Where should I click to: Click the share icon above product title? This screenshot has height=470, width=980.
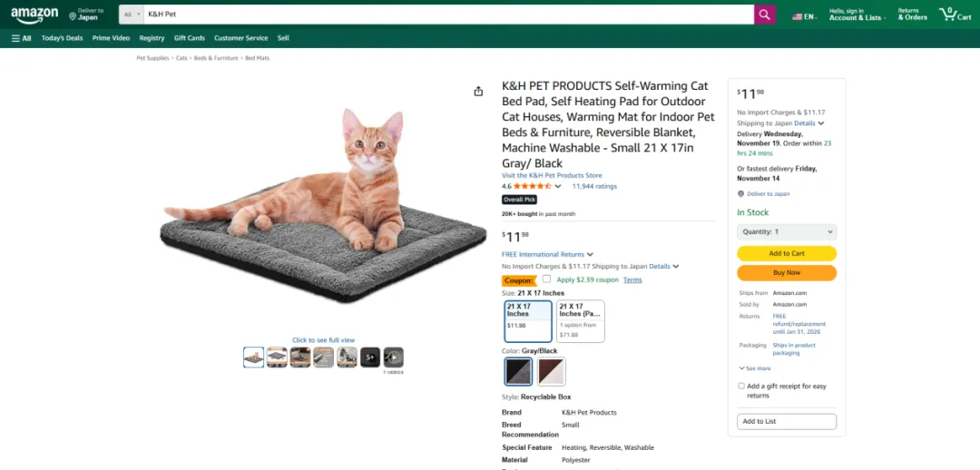click(478, 91)
